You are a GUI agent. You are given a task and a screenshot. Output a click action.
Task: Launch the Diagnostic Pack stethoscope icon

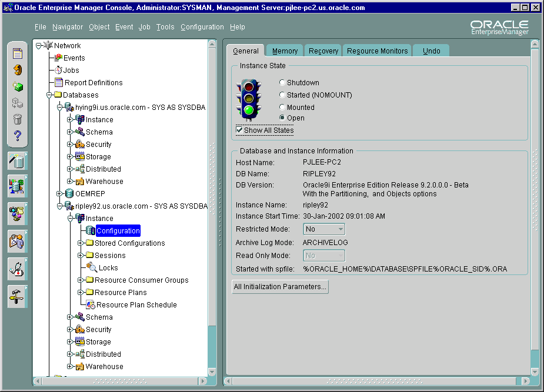17,269
